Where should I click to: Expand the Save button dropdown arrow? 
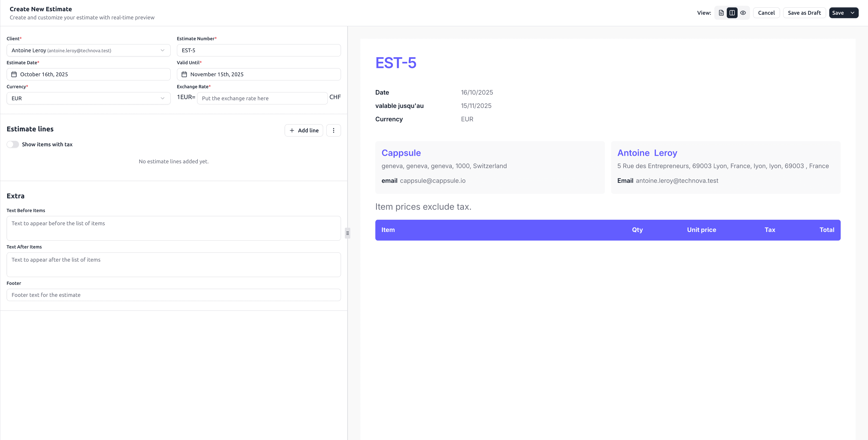853,12
